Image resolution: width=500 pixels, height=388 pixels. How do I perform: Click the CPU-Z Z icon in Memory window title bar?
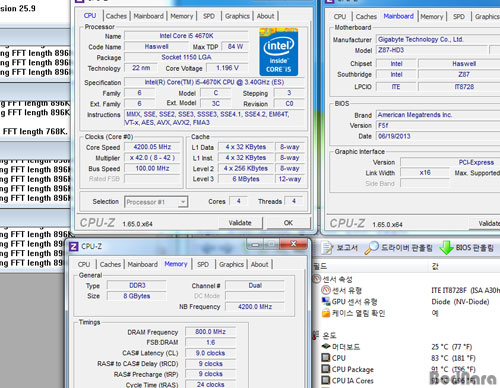(x=74, y=247)
